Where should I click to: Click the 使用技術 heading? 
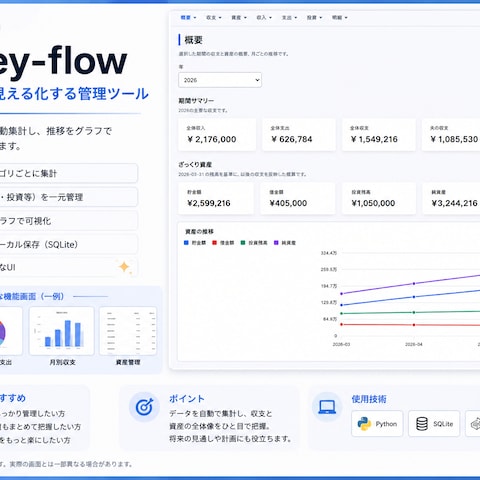pyautogui.click(x=369, y=399)
